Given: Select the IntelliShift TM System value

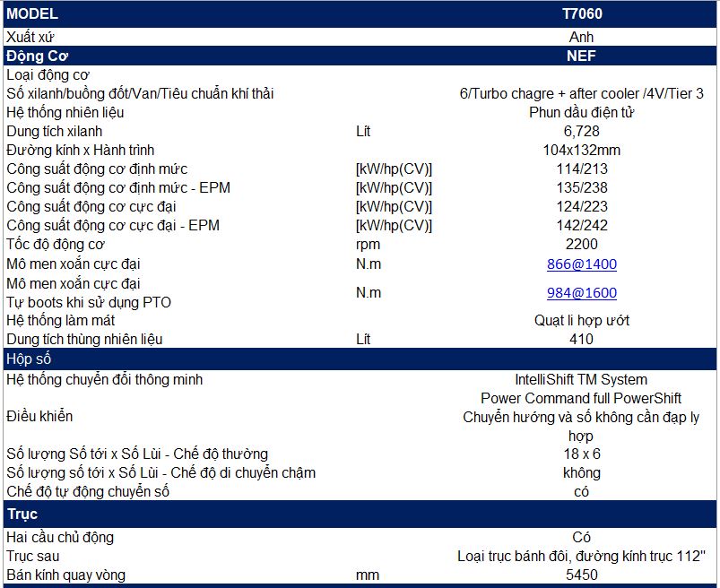Looking at the screenshot, I should [581, 380].
